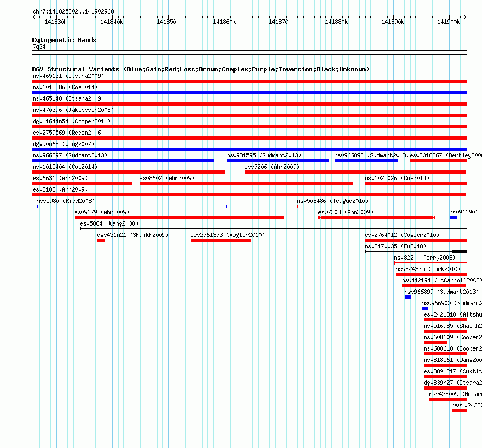Select esv7303 (Ahn2009) variant label
The width and height of the screenshot is (482, 448).
[x=346, y=212]
